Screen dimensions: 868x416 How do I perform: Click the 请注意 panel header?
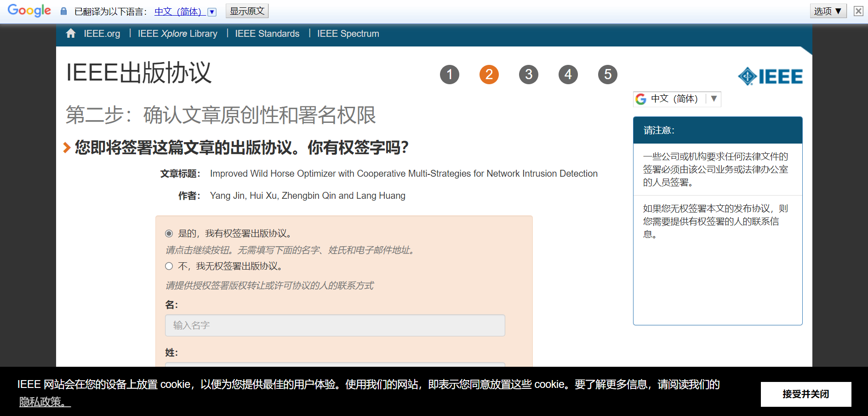pos(718,130)
